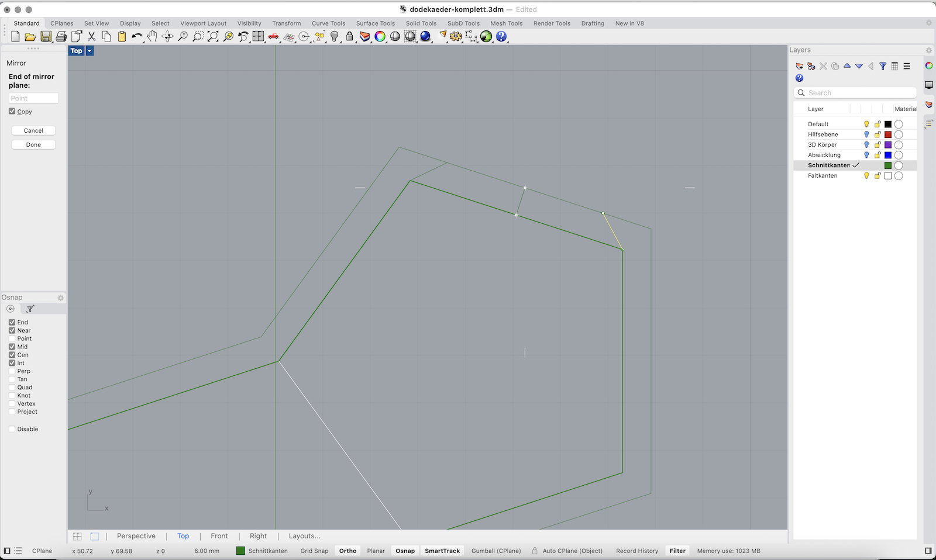This screenshot has height=560, width=936.
Task: Click the Paste clipboard icon
Action: click(x=122, y=36)
